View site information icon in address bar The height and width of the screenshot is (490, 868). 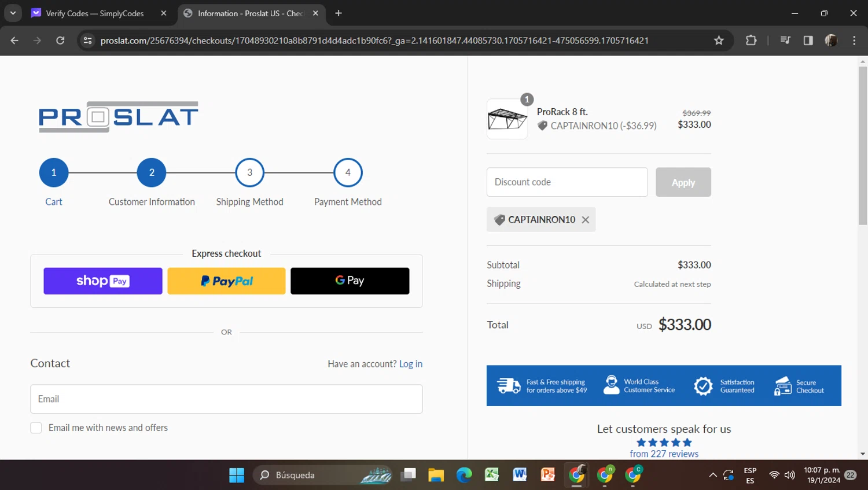click(87, 40)
